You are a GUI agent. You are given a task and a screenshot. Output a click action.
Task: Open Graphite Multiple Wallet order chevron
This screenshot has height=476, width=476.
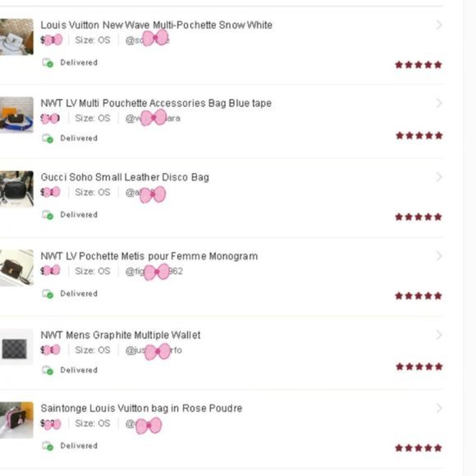click(439, 335)
